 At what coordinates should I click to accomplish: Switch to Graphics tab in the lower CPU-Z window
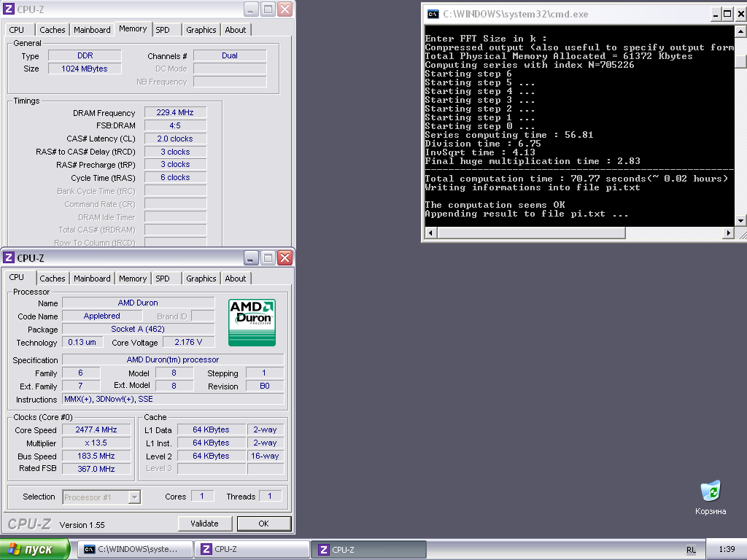tap(201, 279)
